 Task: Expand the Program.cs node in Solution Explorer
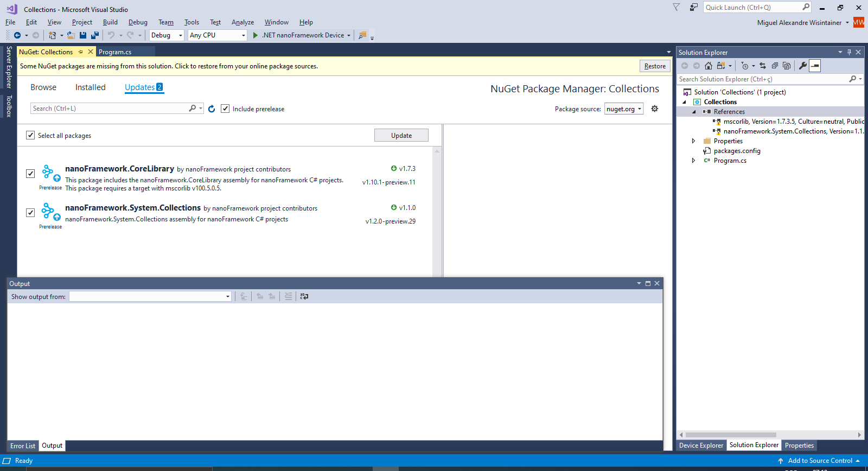pos(693,161)
